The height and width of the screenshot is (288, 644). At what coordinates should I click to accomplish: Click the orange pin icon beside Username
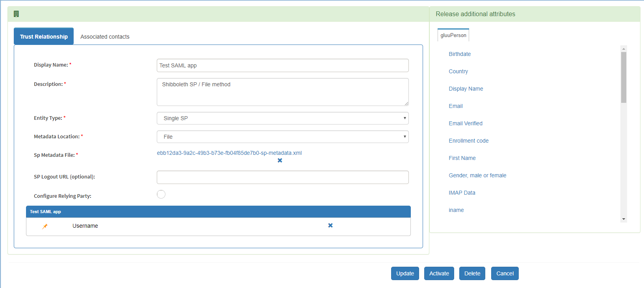tap(45, 226)
